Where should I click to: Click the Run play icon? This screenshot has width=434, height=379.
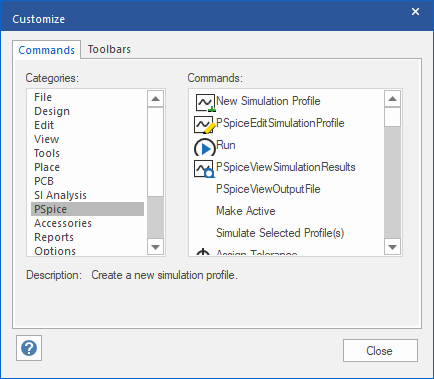tap(204, 147)
